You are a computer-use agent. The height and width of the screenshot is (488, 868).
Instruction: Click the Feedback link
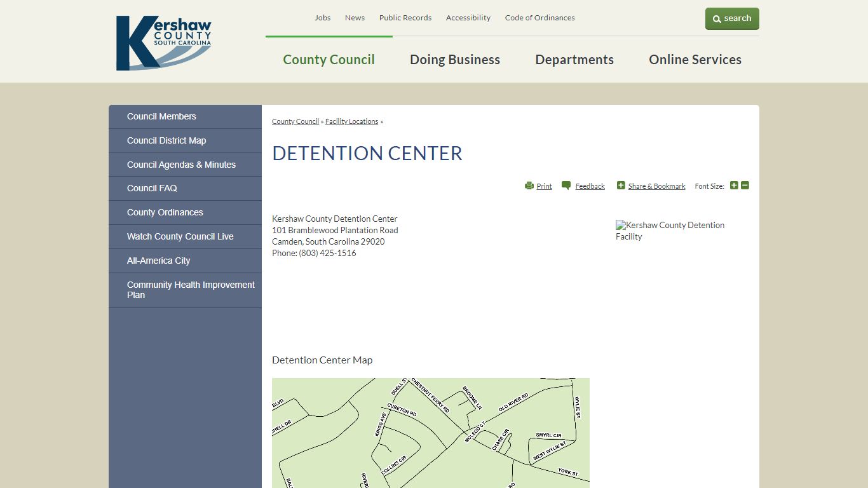point(590,186)
